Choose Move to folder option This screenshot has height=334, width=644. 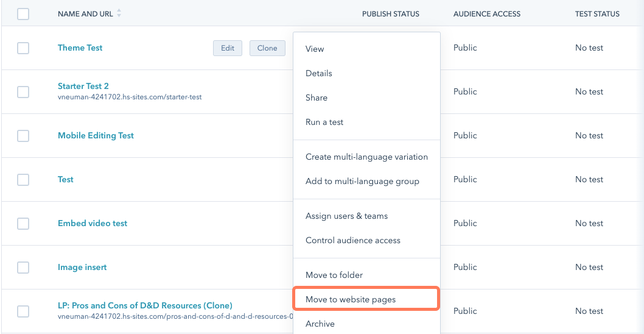[x=334, y=275]
